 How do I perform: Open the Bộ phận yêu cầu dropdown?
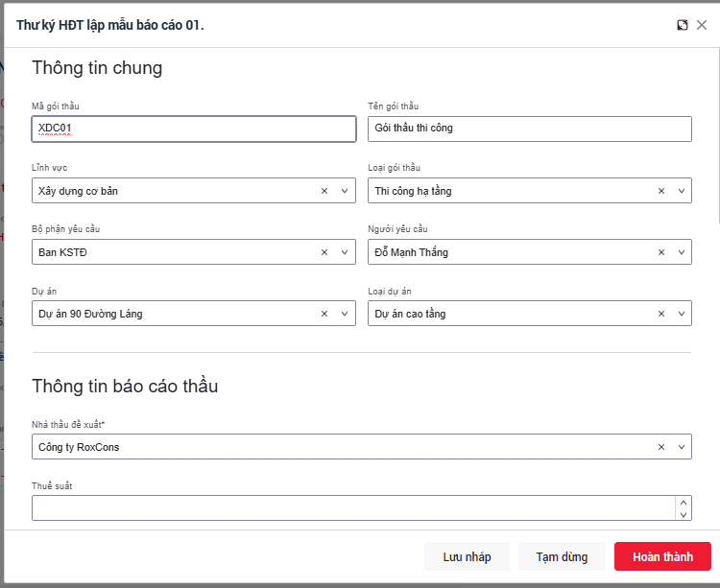point(345,252)
